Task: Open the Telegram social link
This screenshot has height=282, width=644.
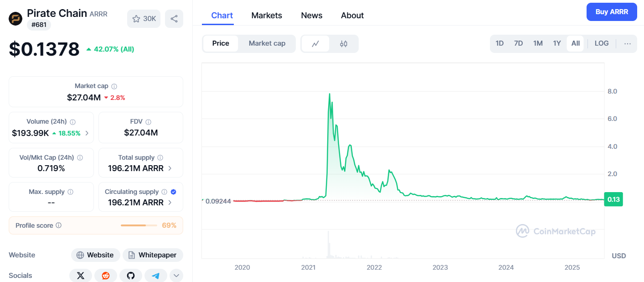Action: (156, 276)
